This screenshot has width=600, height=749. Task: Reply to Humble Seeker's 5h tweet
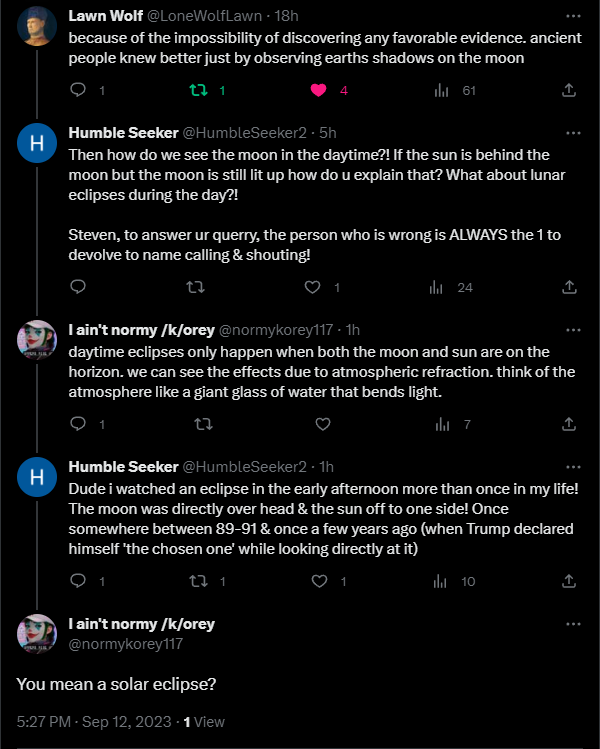pyautogui.click(x=79, y=288)
